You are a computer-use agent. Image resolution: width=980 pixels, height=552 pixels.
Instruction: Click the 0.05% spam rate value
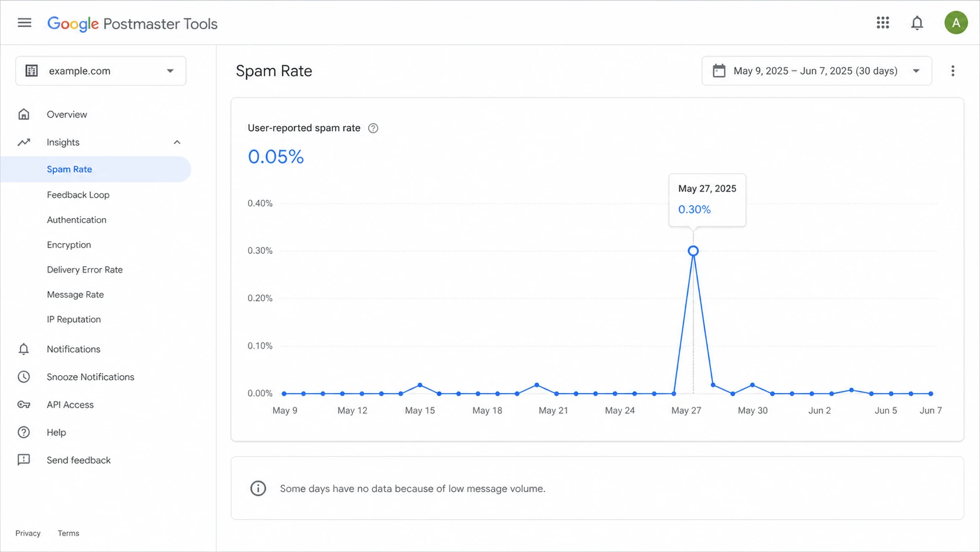[x=275, y=157]
